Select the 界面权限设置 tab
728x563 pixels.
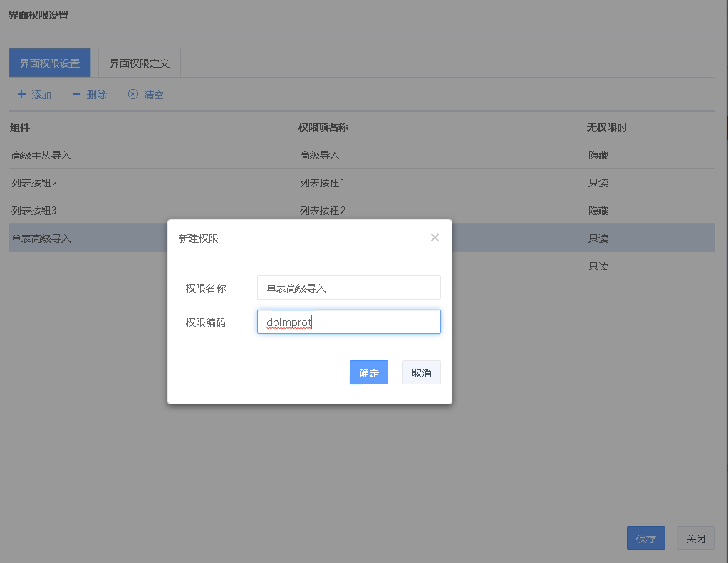pyautogui.click(x=50, y=63)
